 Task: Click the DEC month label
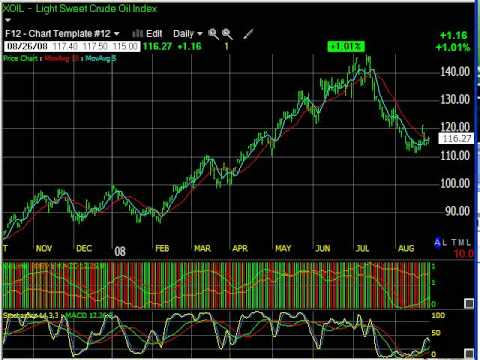click(x=84, y=248)
